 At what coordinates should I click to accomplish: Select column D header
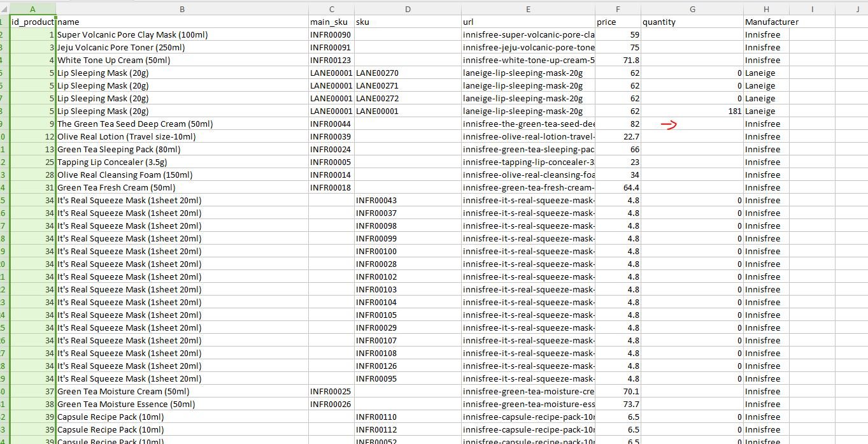[408, 9]
